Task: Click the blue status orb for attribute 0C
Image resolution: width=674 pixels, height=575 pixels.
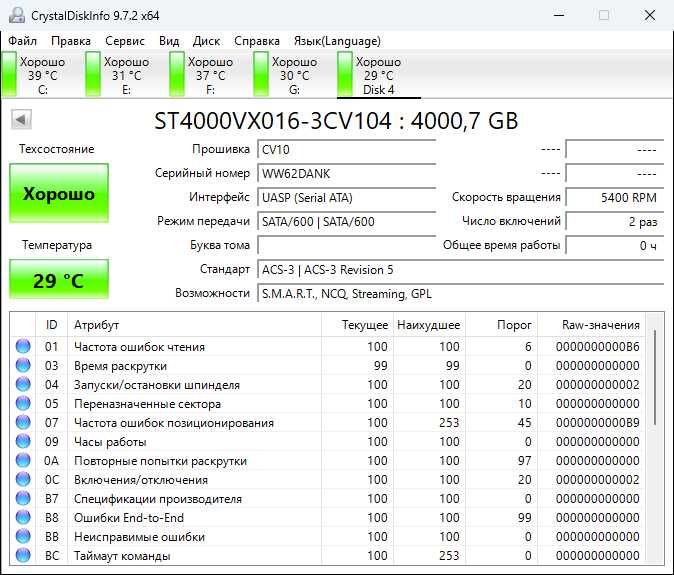Action: [23, 479]
